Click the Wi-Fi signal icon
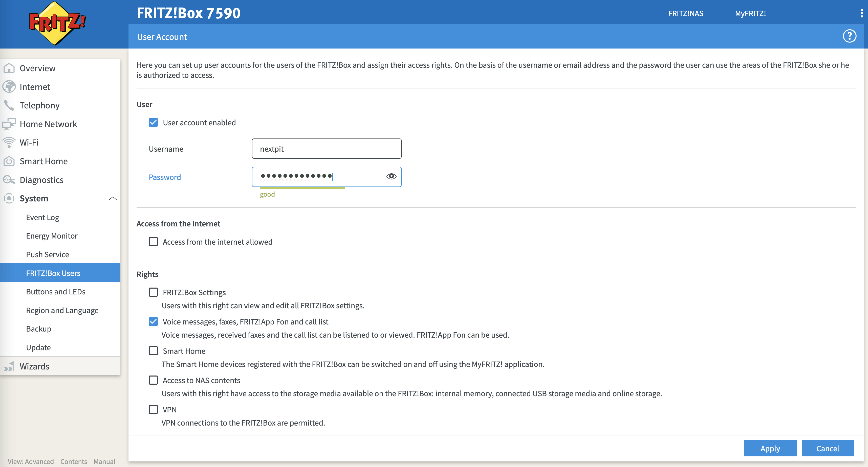 tap(9, 143)
